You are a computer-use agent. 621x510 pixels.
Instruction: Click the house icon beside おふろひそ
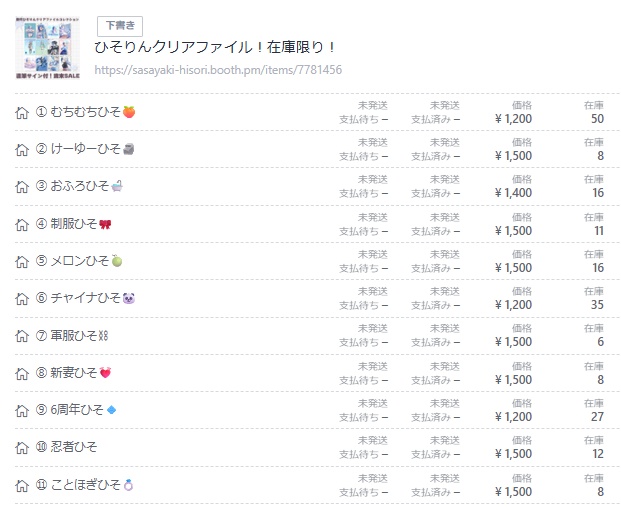click(22, 187)
